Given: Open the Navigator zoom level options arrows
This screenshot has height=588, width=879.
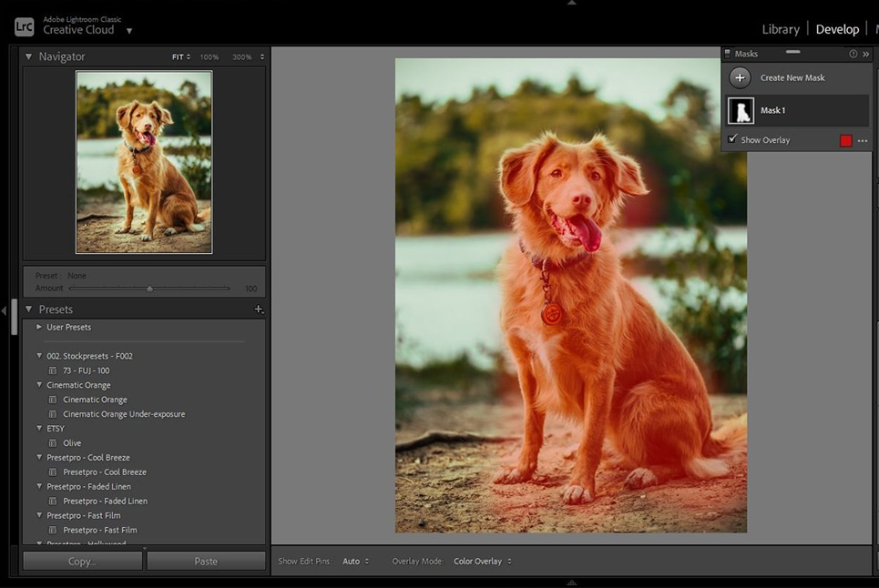Looking at the screenshot, I should click(261, 57).
